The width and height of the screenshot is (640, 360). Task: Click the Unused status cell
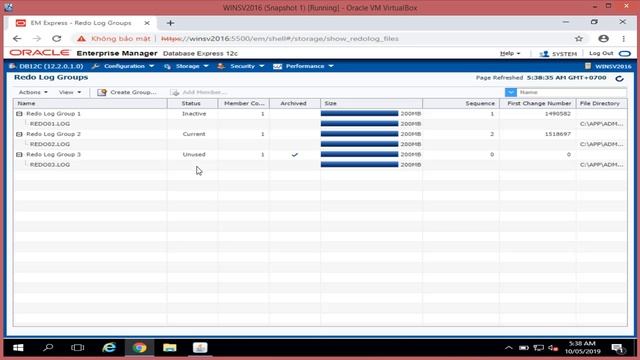point(194,155)
